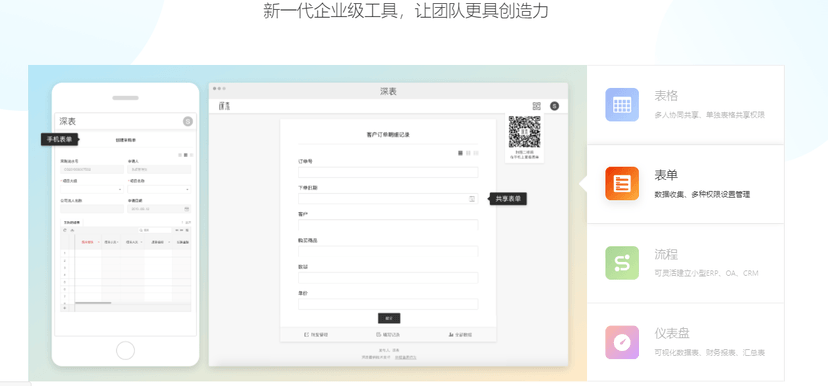828x386 pixels.
Task: Select the first layout toggle square in form
Action: 460,153
